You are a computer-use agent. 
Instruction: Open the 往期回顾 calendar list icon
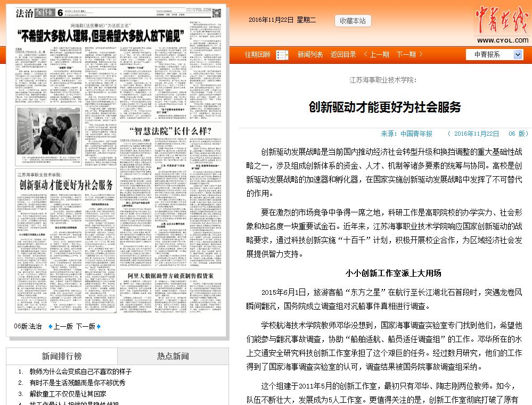click(x=282, y=55)
